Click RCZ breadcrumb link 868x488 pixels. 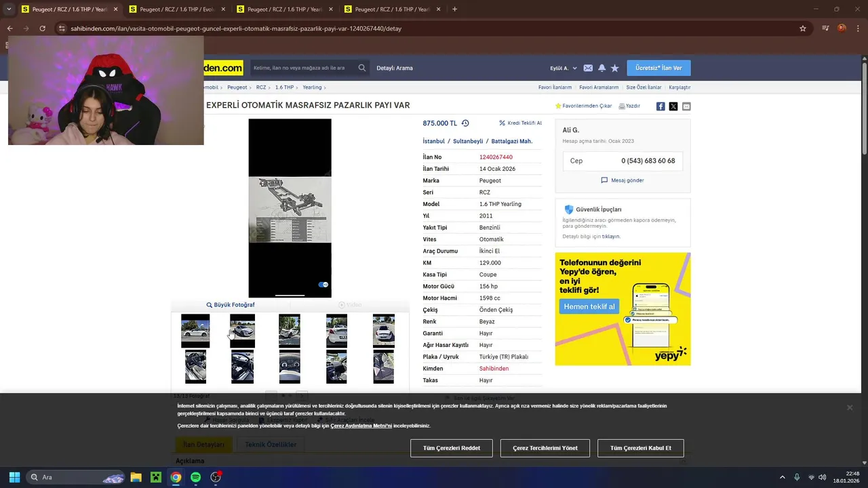261,87
